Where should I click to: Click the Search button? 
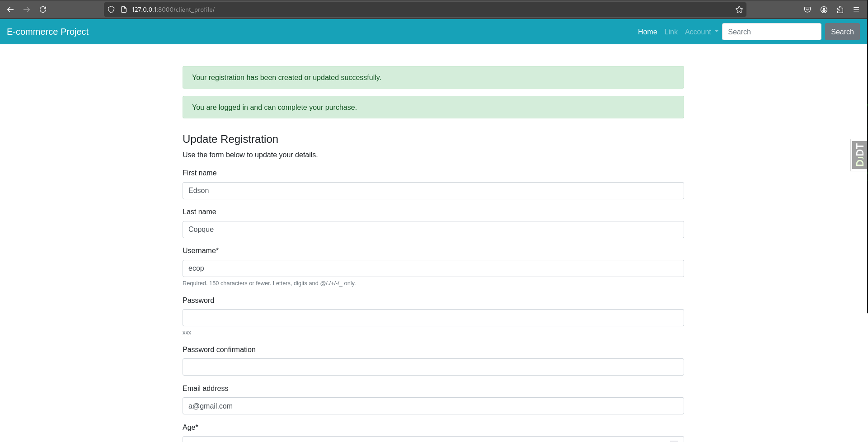pyautogui.click(x=842, y=32)
